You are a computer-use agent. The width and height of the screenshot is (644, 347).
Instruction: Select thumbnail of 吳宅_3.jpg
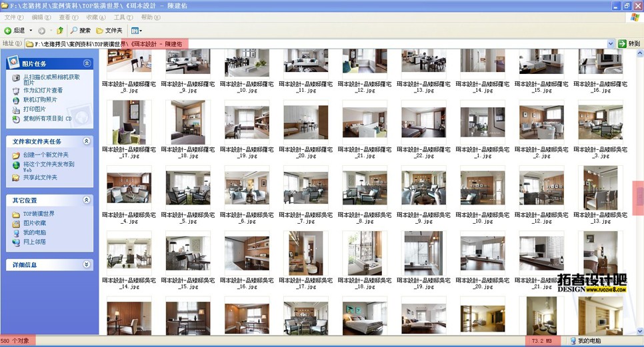[601, 123]
